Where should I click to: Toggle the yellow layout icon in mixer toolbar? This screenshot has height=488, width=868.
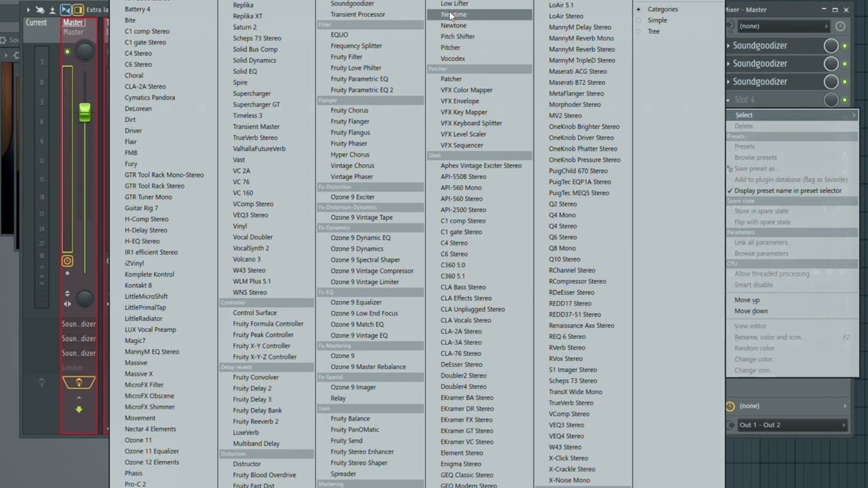[78, 9]
